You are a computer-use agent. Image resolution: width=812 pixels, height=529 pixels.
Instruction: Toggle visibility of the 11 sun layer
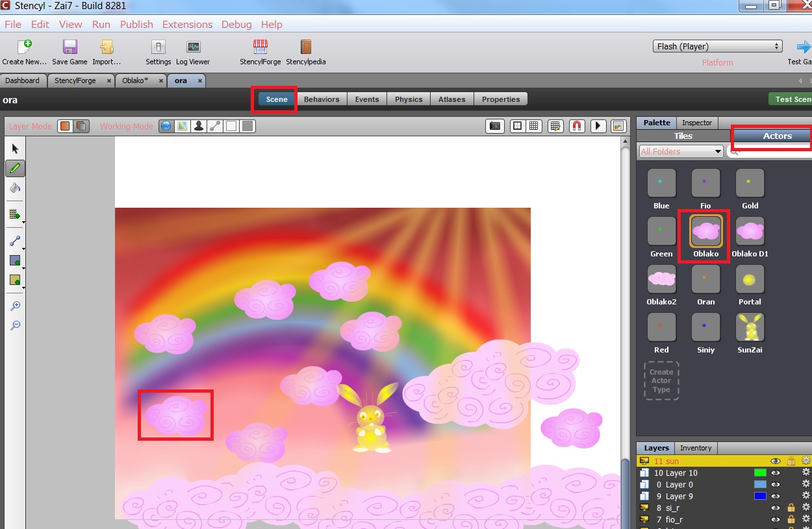coord(775,461)
